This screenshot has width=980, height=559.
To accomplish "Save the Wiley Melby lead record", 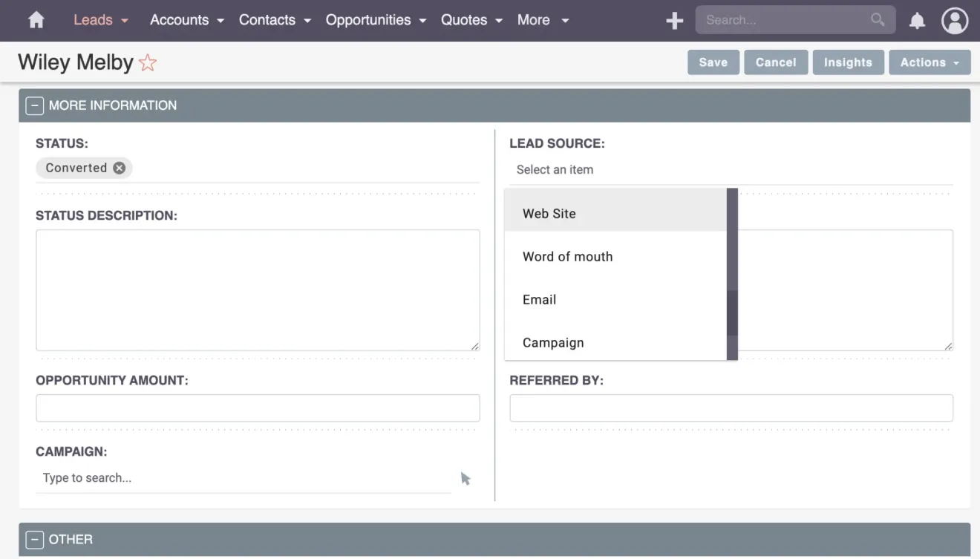I will click(713, 62).
